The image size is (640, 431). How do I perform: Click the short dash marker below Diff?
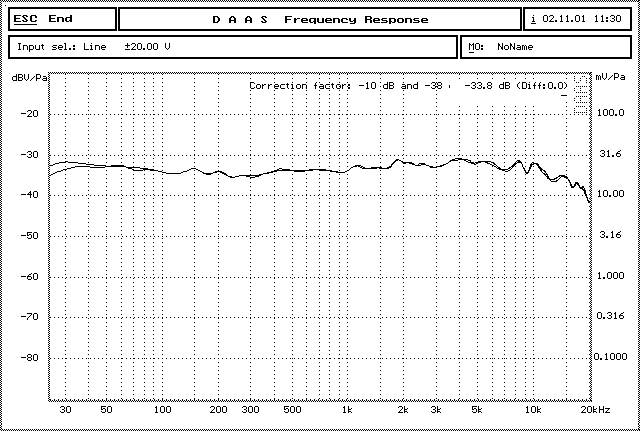[565, 97]
